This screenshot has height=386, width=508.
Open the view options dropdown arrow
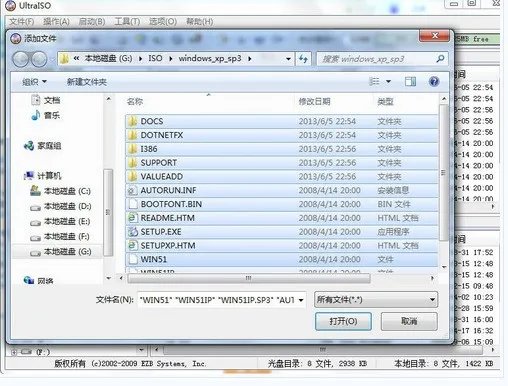point(389,82)
